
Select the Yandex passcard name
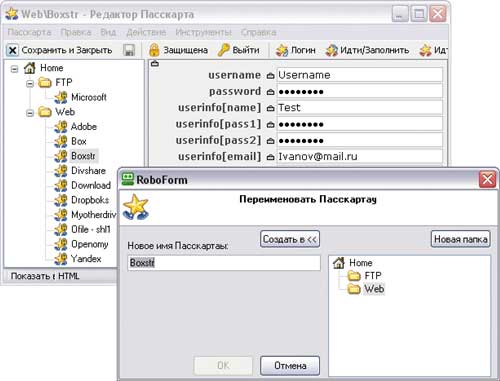point(86,258)
